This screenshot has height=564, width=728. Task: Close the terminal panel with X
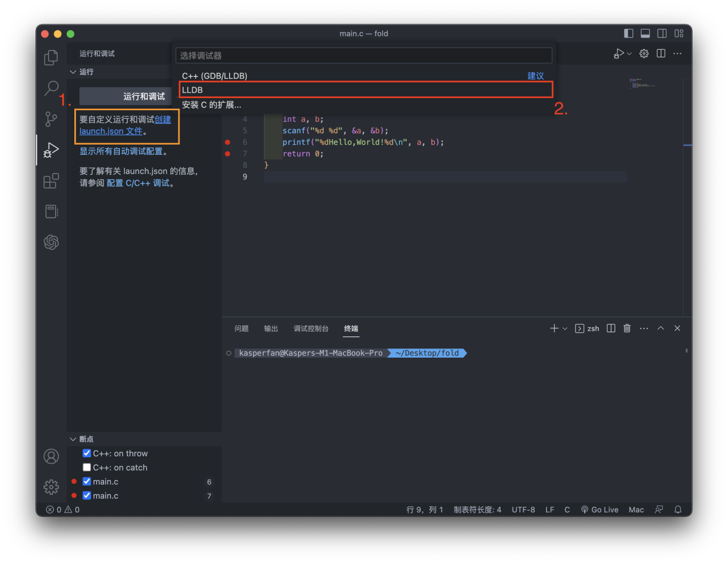[677, 328]
